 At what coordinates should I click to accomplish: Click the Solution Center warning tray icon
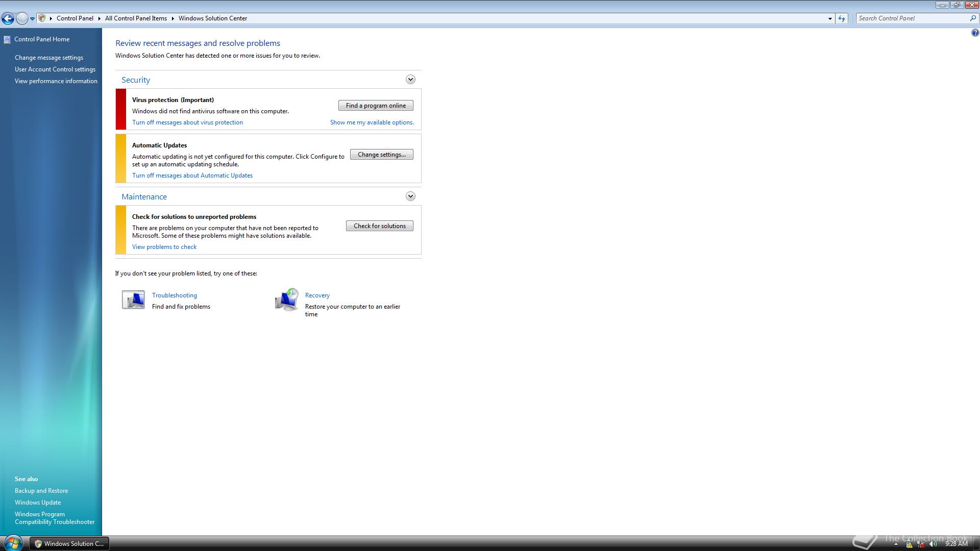point(909,544)
